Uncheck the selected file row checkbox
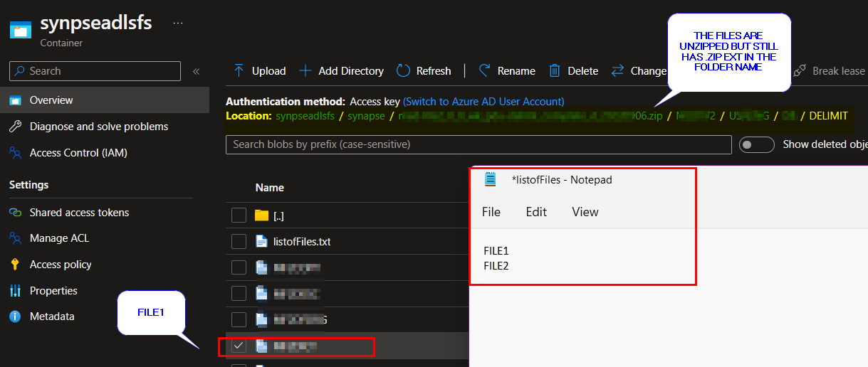The image size is (868, 367). pos(239,346)
